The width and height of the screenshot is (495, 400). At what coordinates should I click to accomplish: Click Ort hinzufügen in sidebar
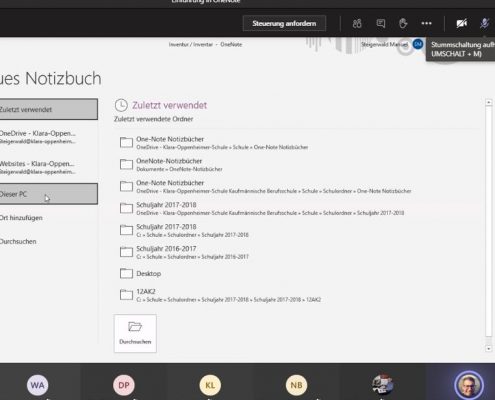coord(21,218)
